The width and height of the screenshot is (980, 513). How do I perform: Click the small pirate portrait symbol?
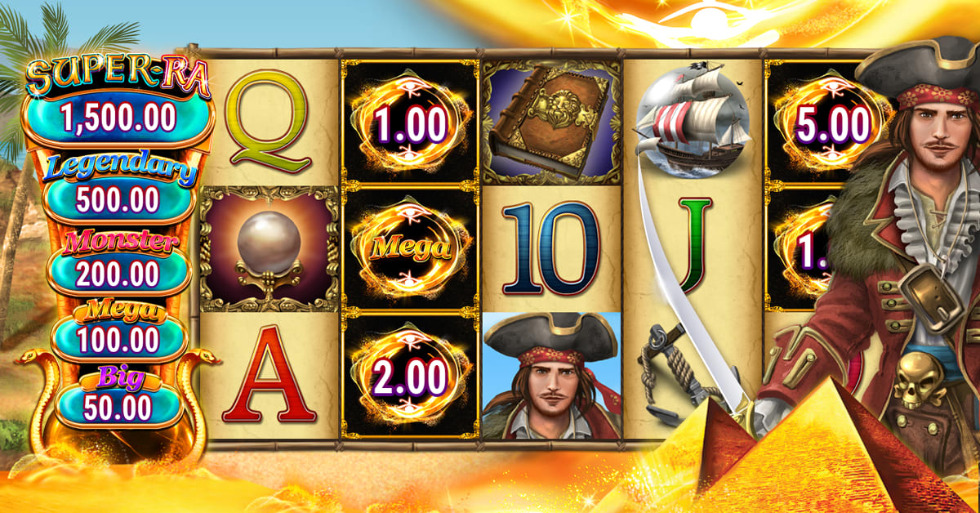point(552,375)
